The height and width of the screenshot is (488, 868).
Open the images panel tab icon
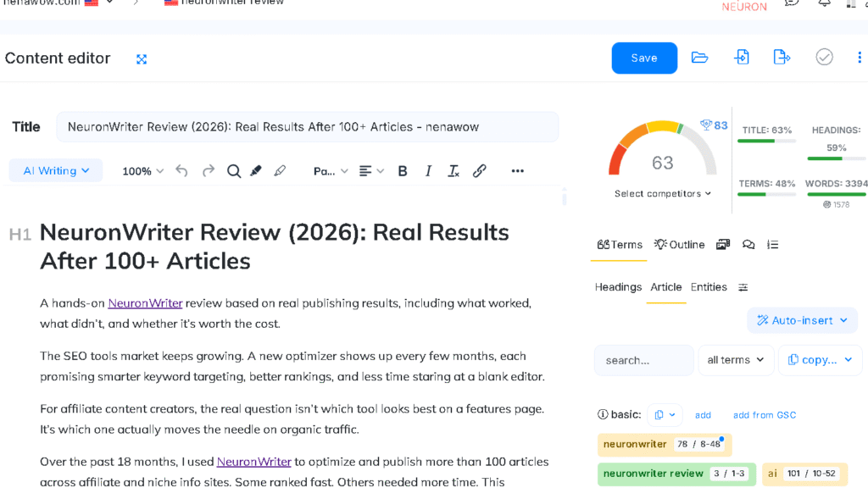[x=723, y=245]
